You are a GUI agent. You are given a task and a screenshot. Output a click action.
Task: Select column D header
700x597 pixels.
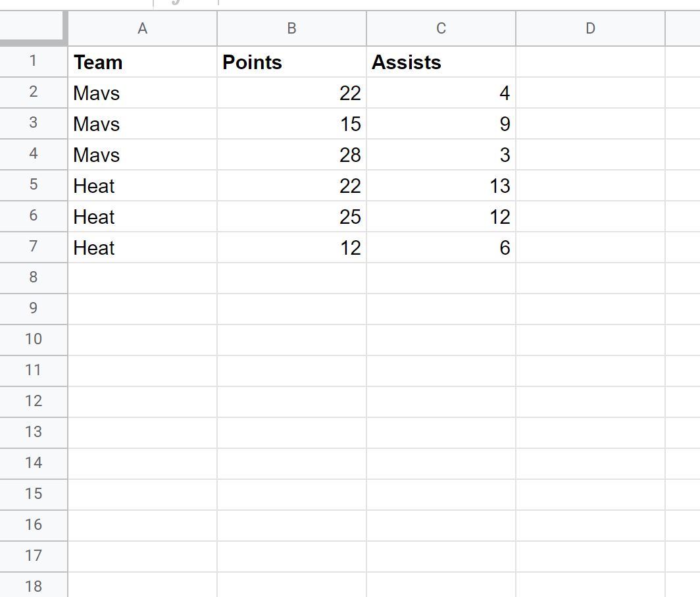click(590, 28)
